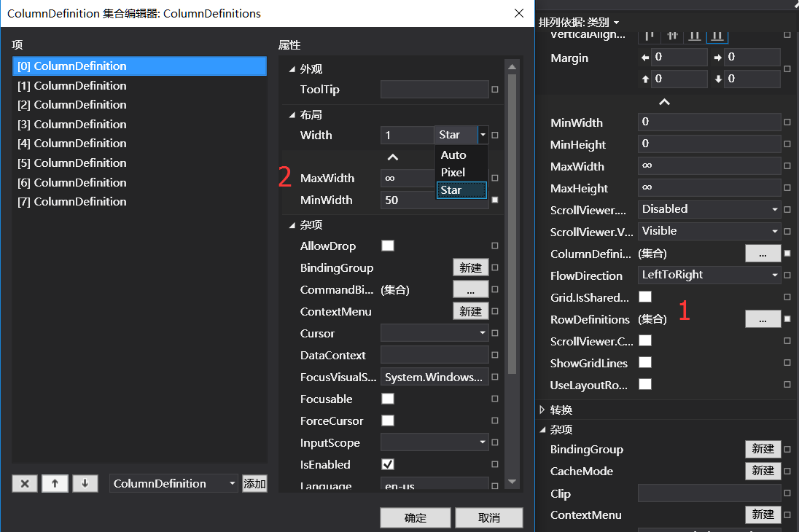799x532 pixels.
Task: Click the 确定 button
Action: tap(415, 517)
